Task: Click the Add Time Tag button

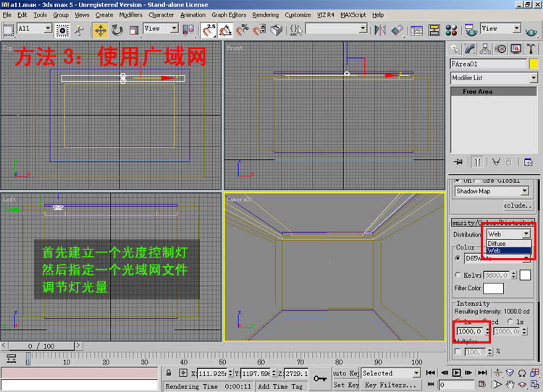Action: (x=279, y=386)
